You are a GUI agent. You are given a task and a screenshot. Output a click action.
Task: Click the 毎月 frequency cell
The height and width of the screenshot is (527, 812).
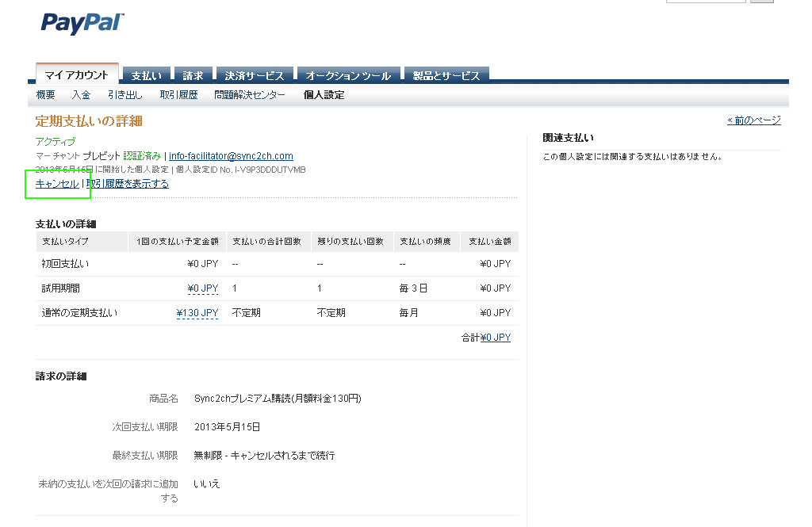(x=408, y=313)
